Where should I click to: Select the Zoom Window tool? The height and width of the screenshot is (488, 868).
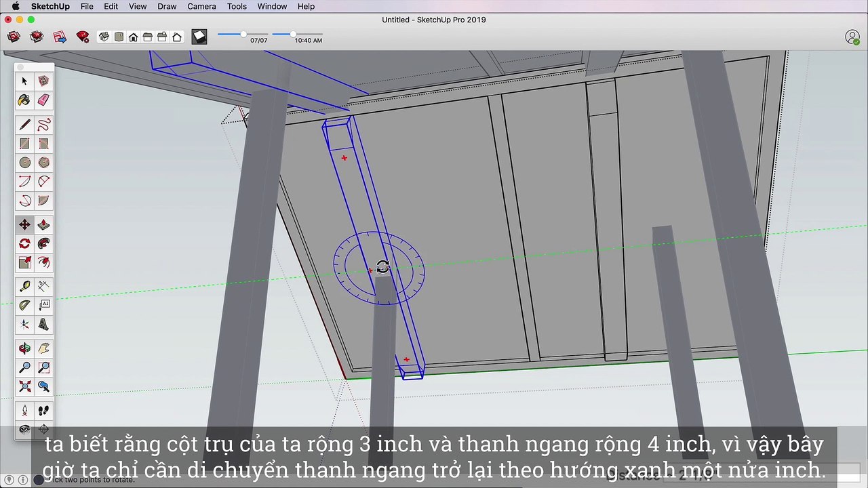pos(43,367)
